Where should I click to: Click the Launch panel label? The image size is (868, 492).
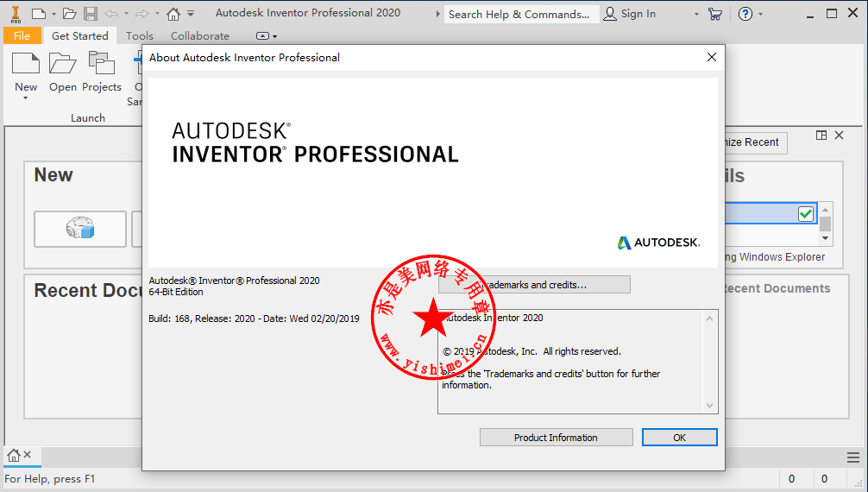[87, 117]
